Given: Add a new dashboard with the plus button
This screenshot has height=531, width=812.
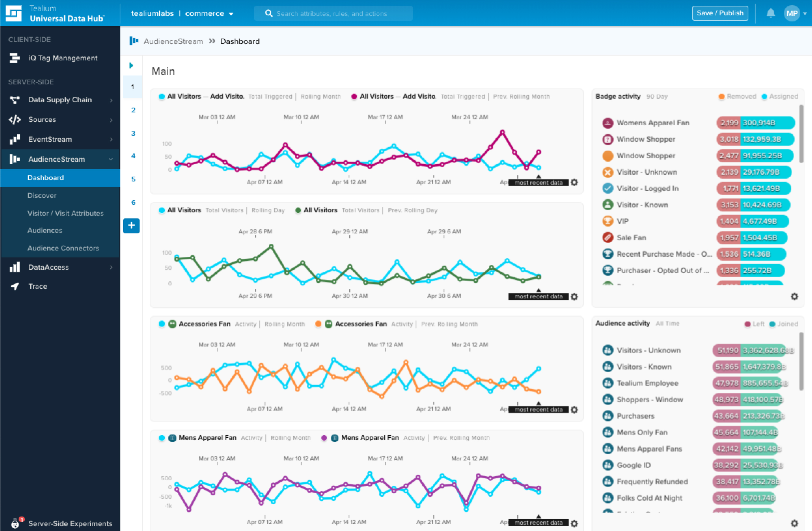Looking at the screenshot, I should click(131, 225).
